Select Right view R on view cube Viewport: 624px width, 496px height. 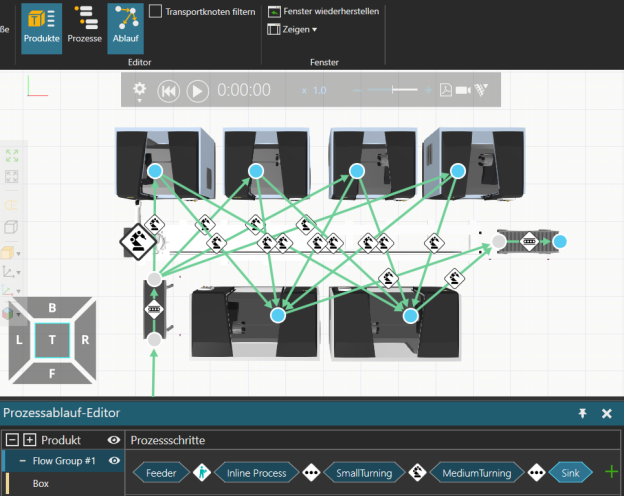click(85, 340)
